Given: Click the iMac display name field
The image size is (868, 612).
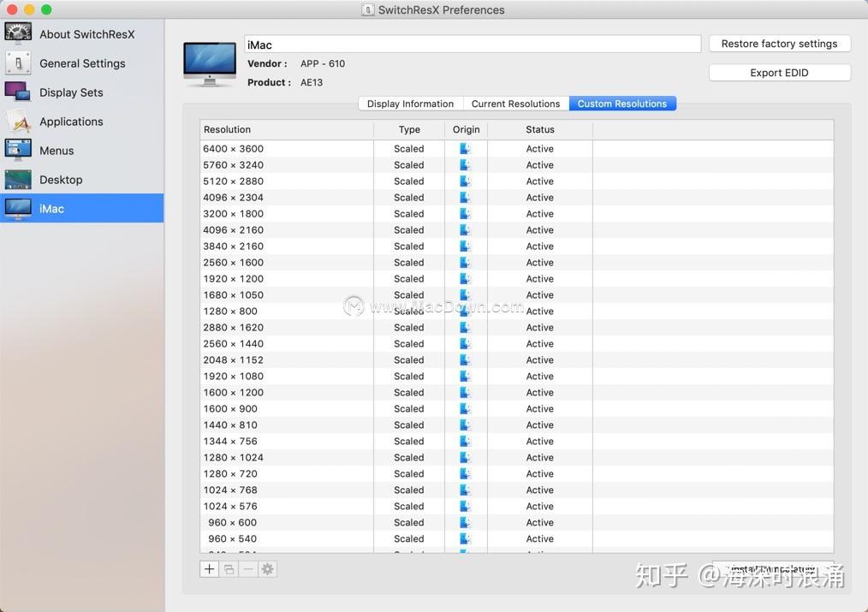Looking at the screenshot, I should click(471, 43).
